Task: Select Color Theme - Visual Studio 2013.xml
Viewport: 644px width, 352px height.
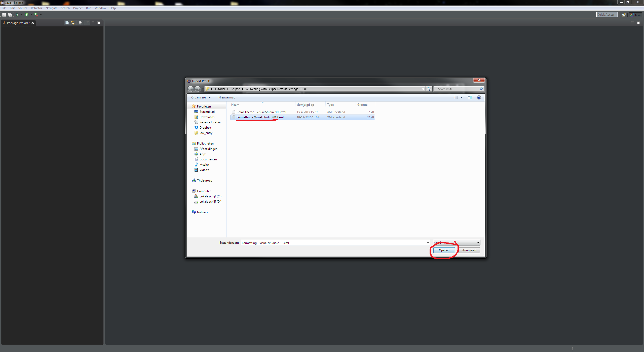Action: pos(261,112)
